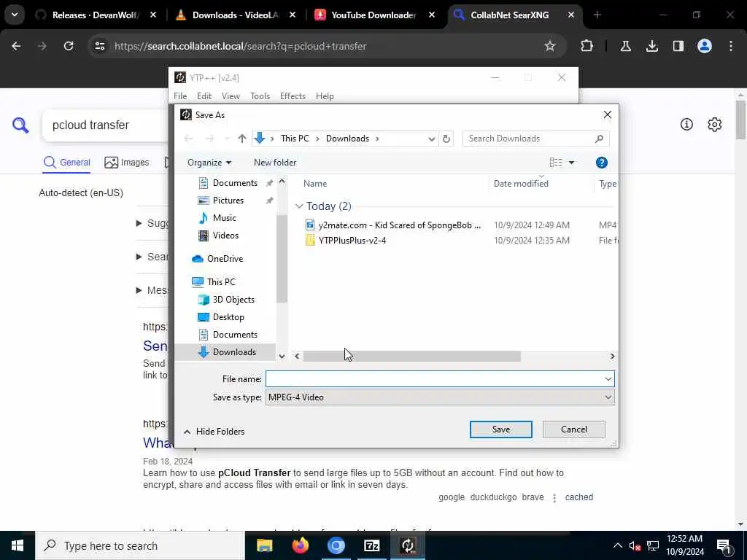The height and width of the screenshot is (560, 747).
Task: Collapse the Today (2) group
Action: click(299, 206)
